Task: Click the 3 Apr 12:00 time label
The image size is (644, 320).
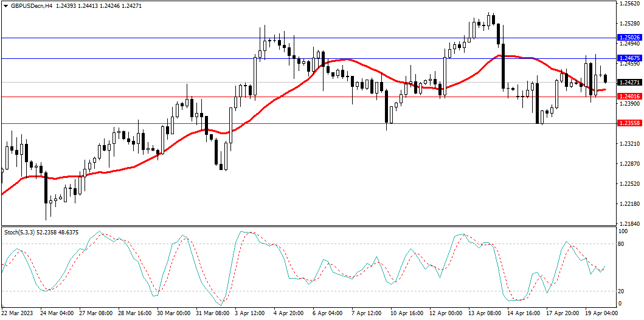Action: [250, 313]
